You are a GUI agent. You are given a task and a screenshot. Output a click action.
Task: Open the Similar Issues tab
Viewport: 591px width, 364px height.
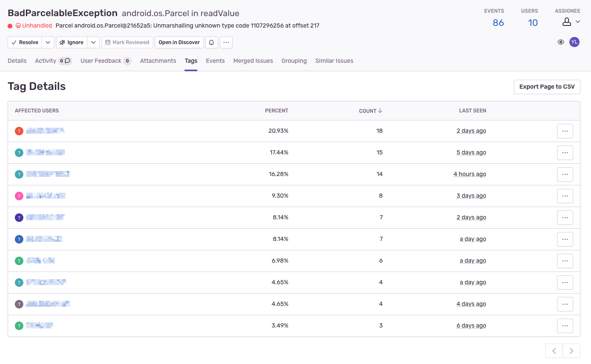pyautogui.click(x=334, y=61)
